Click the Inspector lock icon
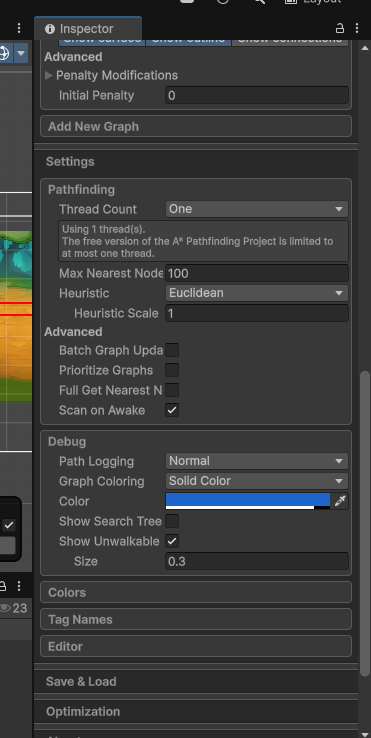Viewport: 371px width, 738px height. (339, 29)
